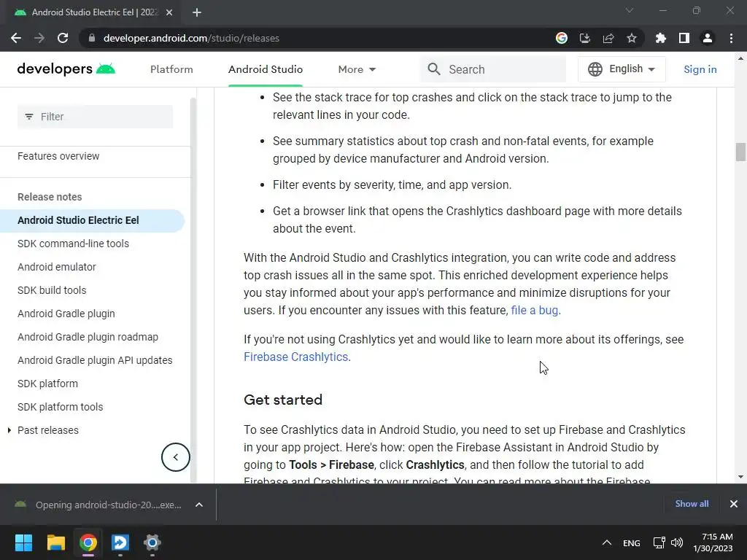Click the forward navigation arrow
The image size is (747, 560).
pos(39,38)
